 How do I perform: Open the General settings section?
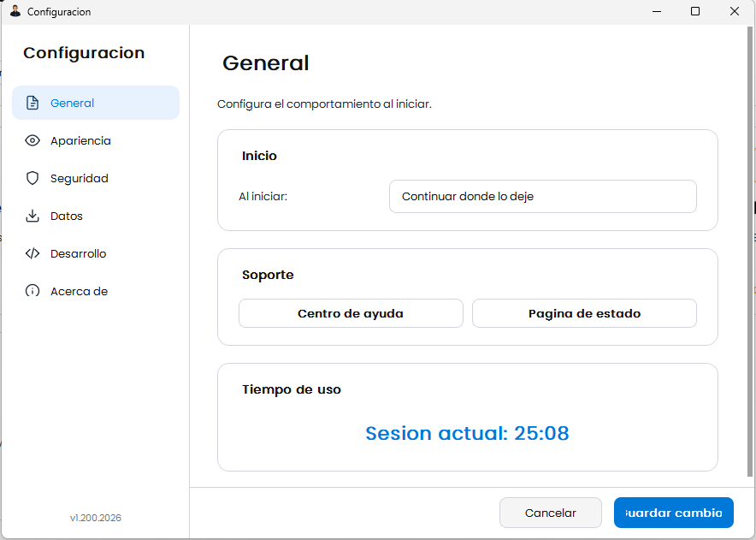click(96, 103)
